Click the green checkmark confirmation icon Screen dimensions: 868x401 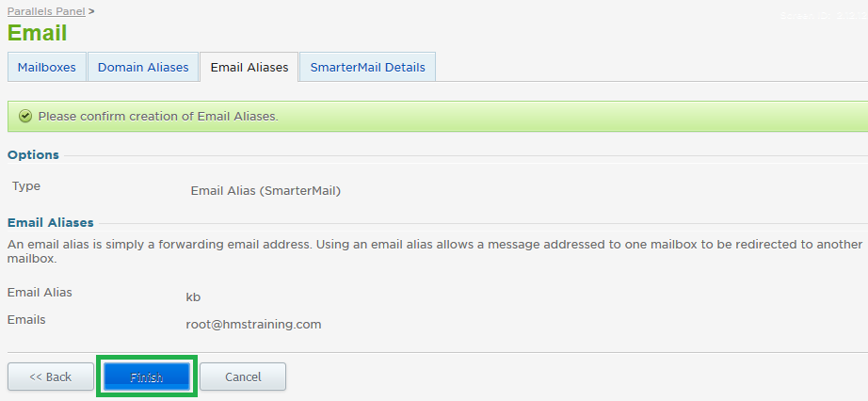[x=24, y=117]
